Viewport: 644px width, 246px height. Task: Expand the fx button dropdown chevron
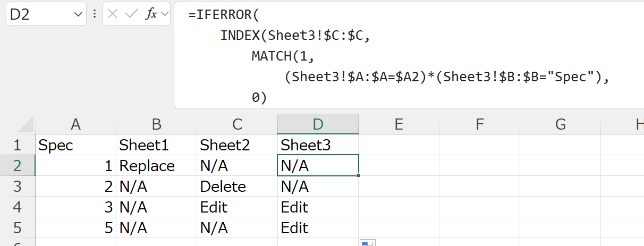(x=164, y=14)
